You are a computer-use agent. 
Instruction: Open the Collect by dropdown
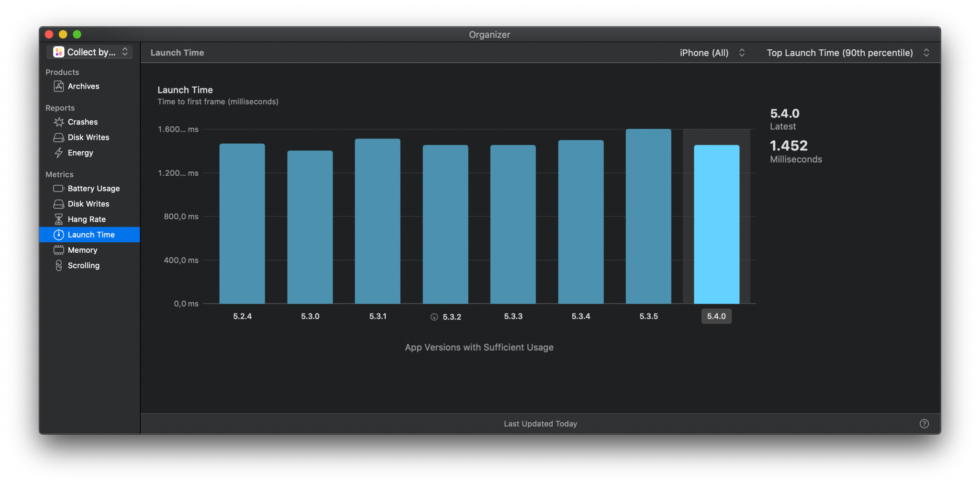(x=89, y=52)
